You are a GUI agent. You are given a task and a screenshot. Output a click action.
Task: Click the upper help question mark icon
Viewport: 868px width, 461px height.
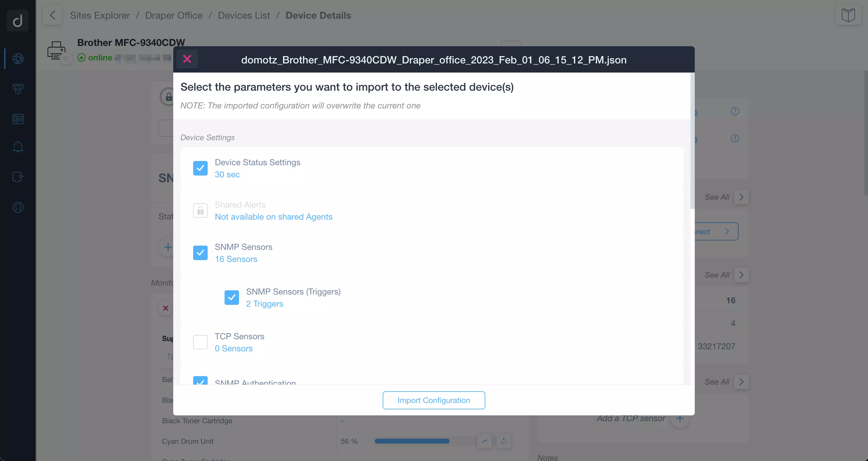click(735, 111)
